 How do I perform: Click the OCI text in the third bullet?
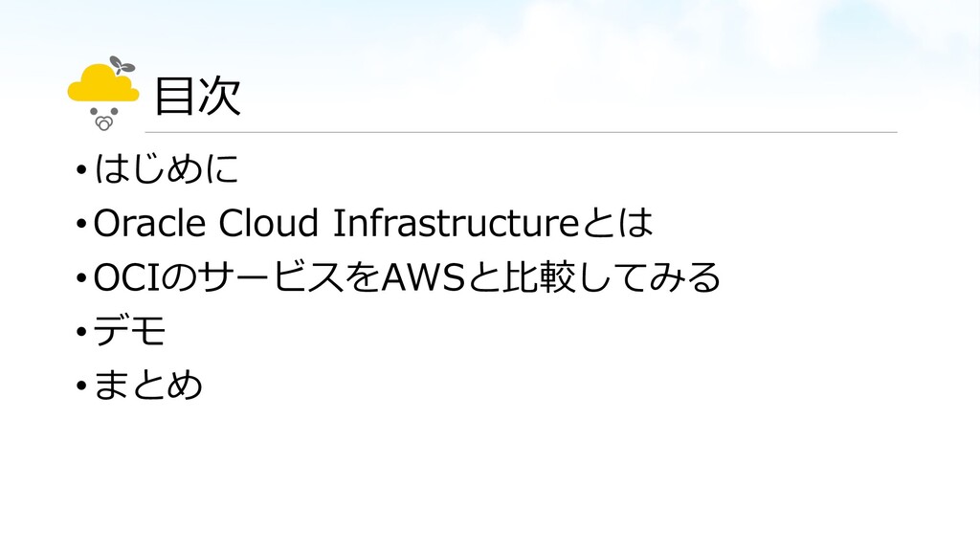pyautogui.click(x=127, y=277)
